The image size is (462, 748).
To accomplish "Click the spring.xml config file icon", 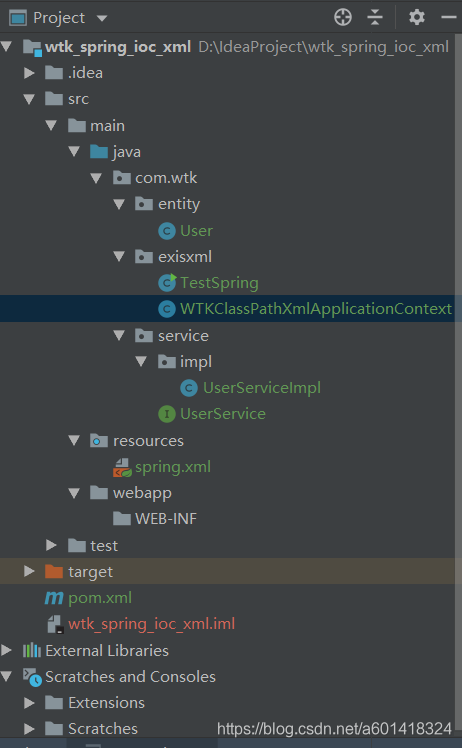I will [122, 468].
